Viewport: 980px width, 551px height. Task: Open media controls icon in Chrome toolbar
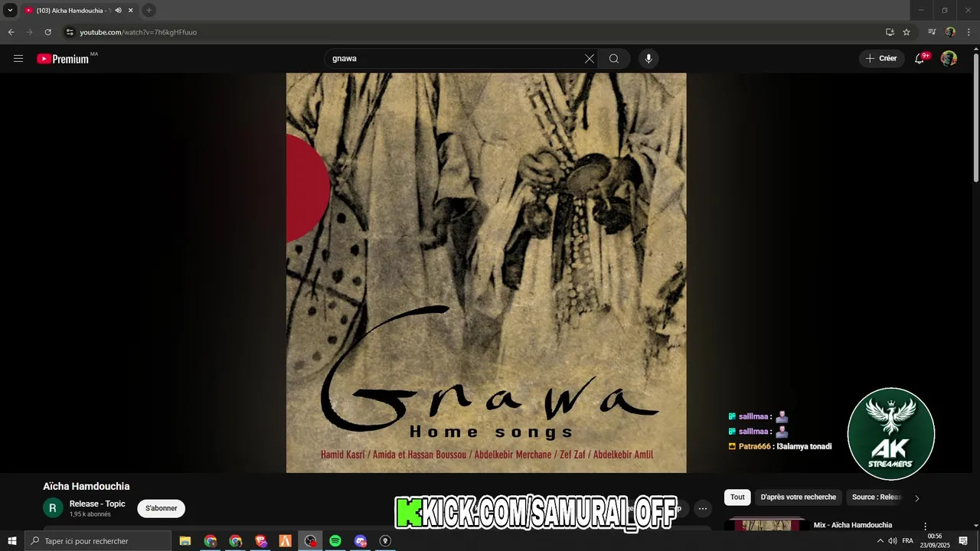pyautogui.click(x=932, y=32)
